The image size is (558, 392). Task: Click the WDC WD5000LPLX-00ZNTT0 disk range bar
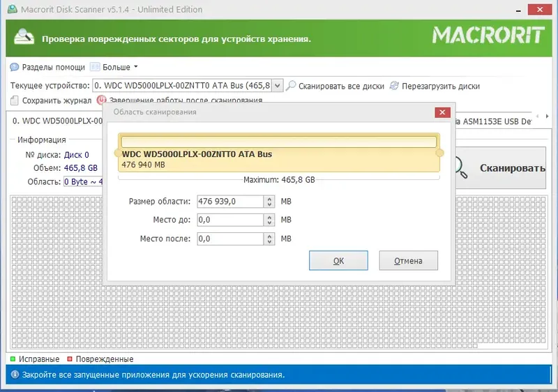[279, 153]
